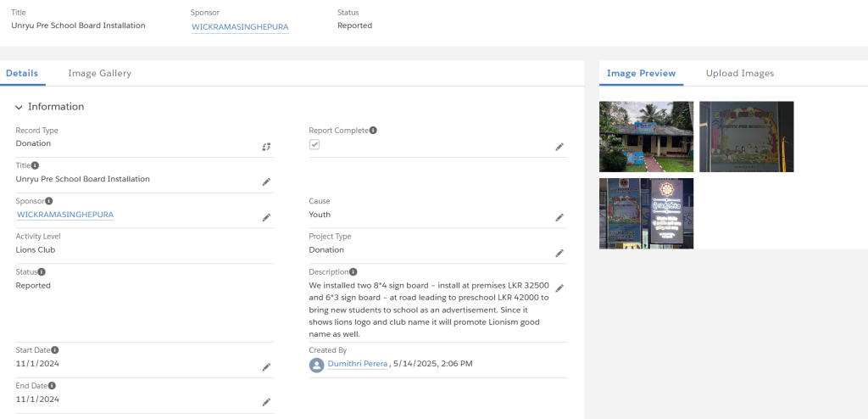868x419 pixels.
Task: Open Dumithri Perera's profile link
Action: (358, 364)
